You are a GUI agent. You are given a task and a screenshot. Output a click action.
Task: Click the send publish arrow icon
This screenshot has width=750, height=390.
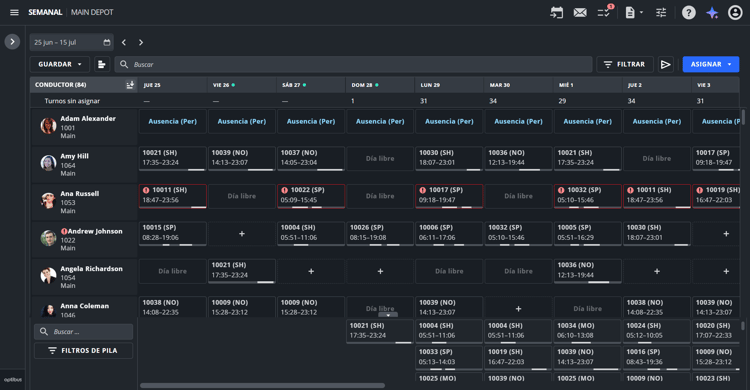click(665, 64)
